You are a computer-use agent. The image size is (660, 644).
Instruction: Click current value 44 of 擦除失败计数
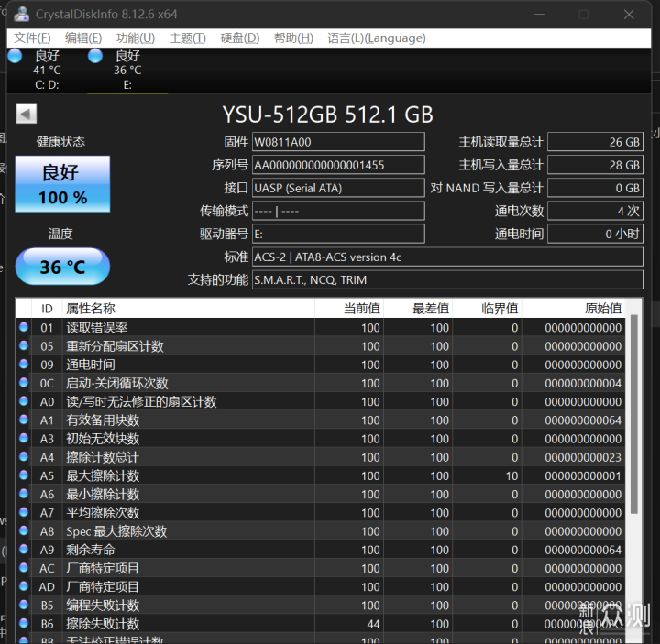click(373, 624)
